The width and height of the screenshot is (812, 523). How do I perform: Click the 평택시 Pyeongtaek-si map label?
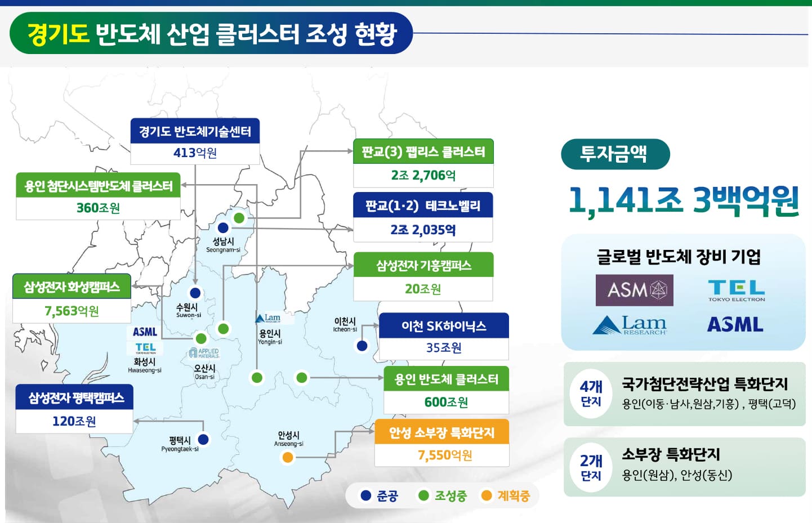click(180, 444)
